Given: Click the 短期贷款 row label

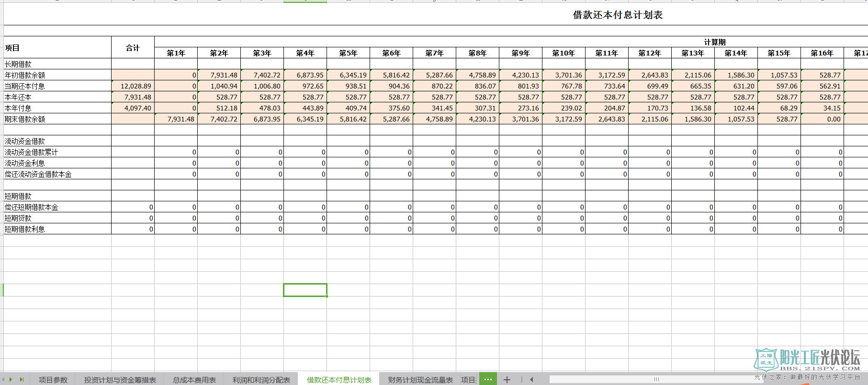Looking at the screenshot, I should [x=18, y=218].
